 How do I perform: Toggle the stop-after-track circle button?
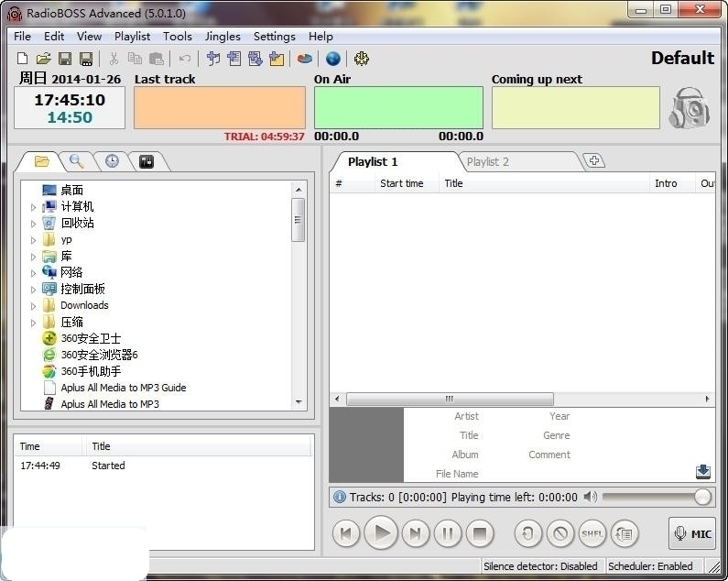click(560, 533)
